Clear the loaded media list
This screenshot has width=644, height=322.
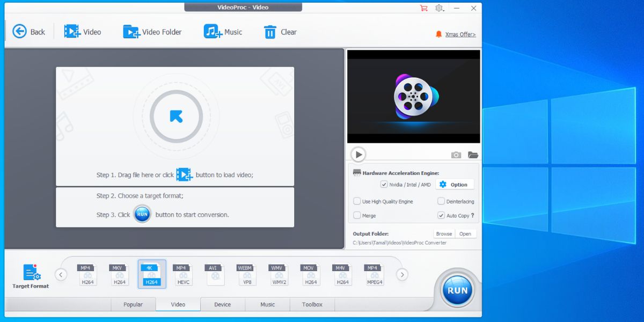[280, 32]
